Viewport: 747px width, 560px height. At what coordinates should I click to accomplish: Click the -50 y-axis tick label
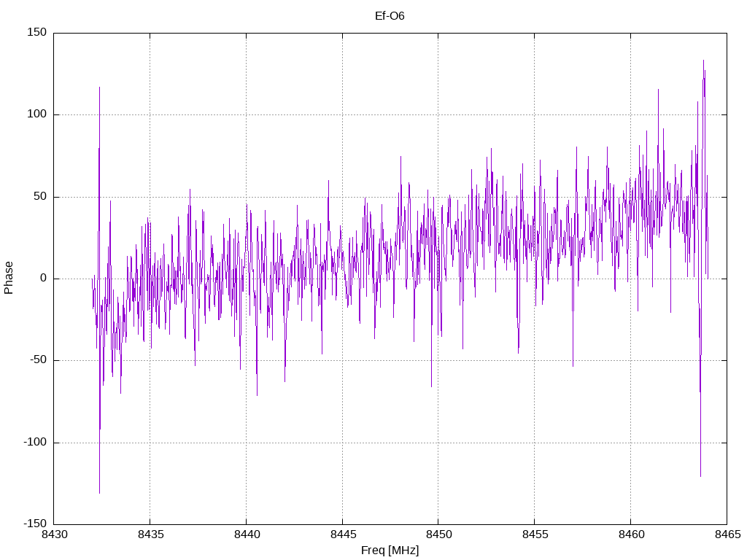38,360
